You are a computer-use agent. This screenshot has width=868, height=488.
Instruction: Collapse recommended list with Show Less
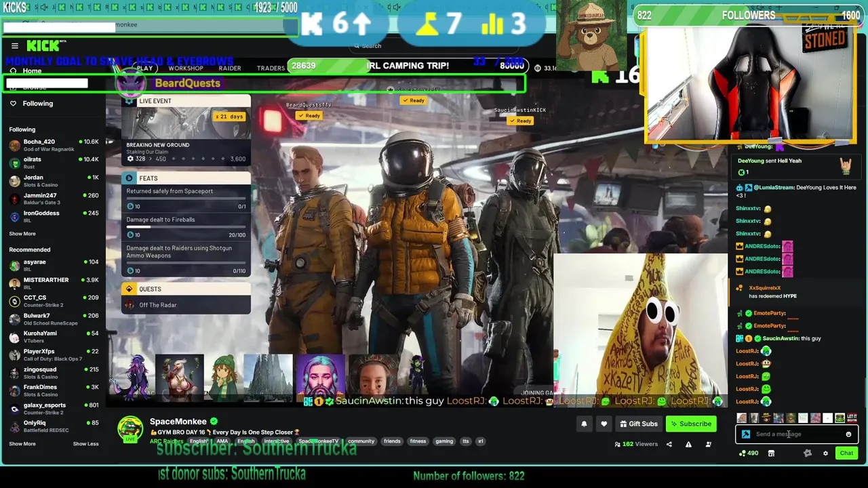tap(85, 444)
